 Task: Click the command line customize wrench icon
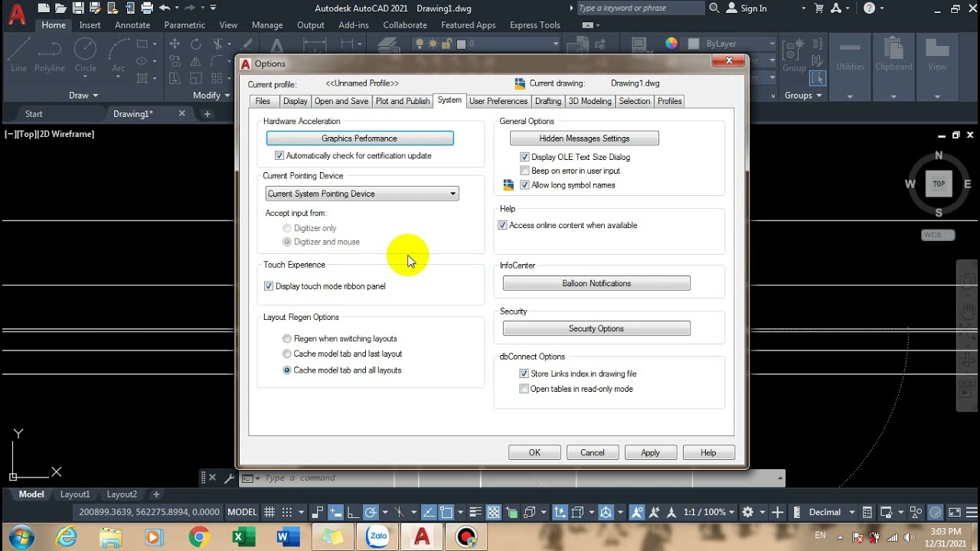click(x=229, y=478)
